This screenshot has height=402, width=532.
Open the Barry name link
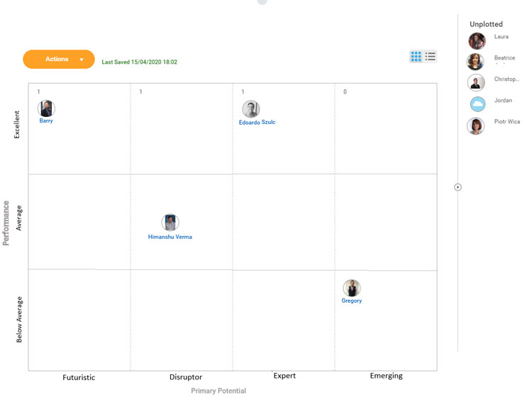tap(46, 121)
